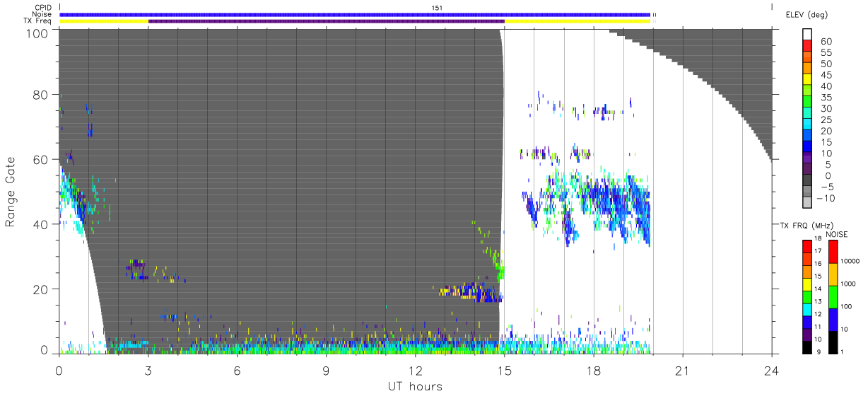Click the 18 tick on UT hours axis
Image resolution: width=868 pixels, height=401 pixels.
[593, 369]
